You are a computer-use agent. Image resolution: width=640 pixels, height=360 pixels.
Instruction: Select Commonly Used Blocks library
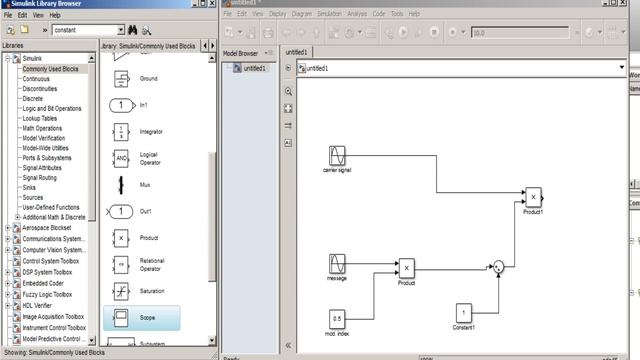tap(50, 69)
